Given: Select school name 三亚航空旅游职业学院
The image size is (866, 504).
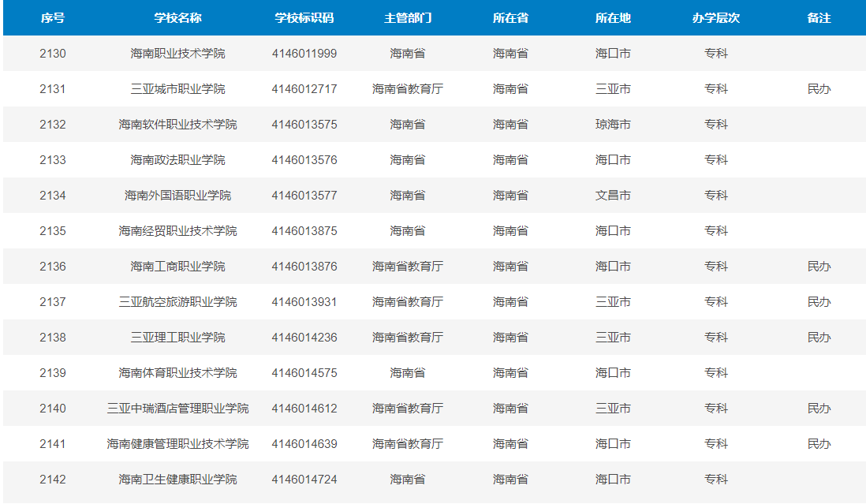Looking at the screenshot, I should coord(177,302).
